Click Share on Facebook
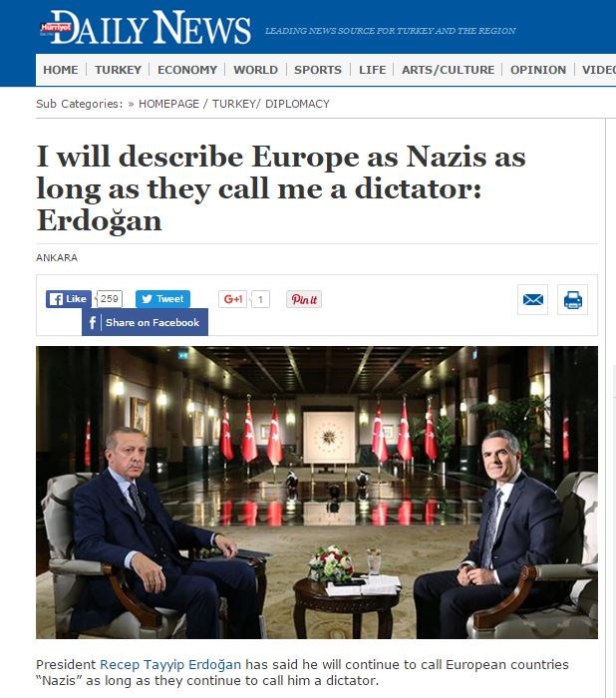616x698 pixels. (146, 322)
